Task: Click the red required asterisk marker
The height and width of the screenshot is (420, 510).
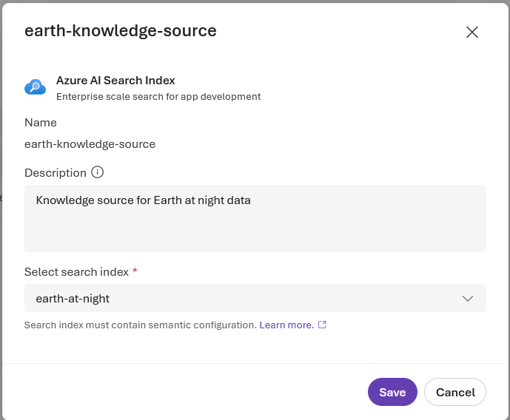Action: (x=135, y=271)
